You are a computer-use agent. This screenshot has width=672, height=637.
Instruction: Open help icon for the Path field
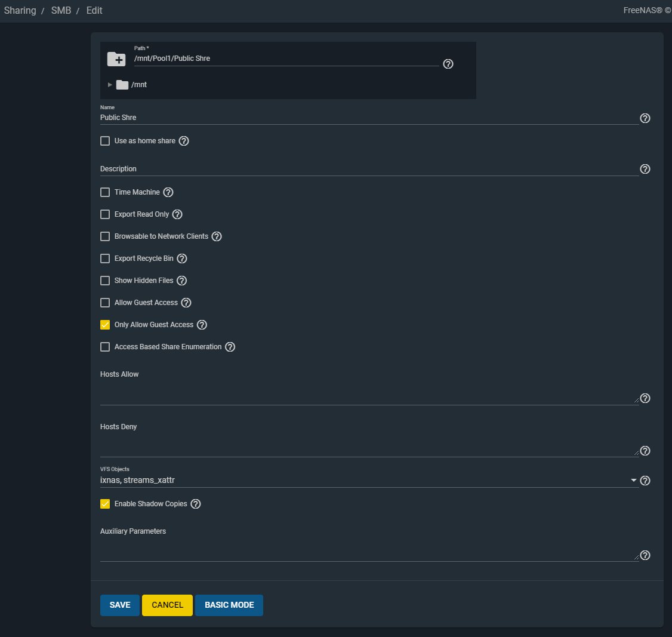(x=448, y=64)
